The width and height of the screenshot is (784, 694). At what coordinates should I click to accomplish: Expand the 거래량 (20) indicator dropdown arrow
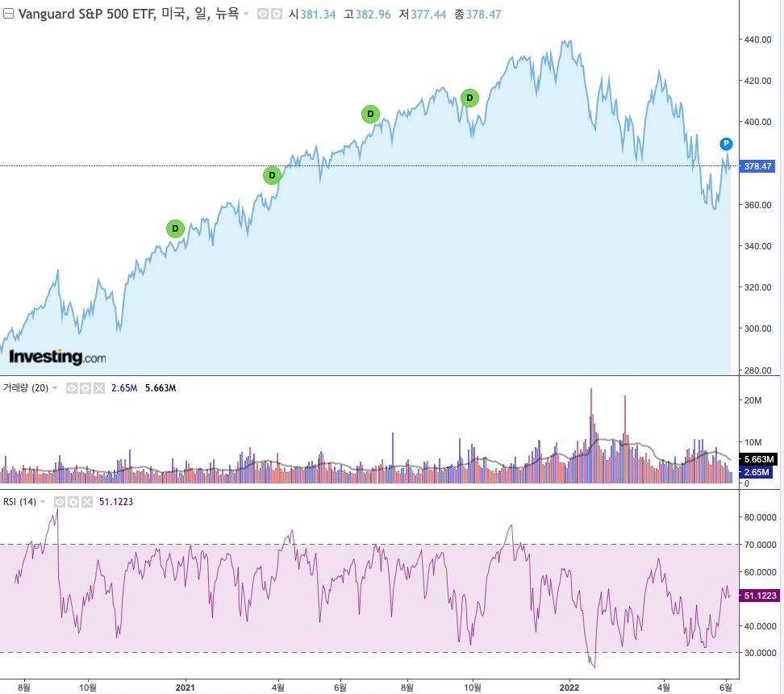[x=55, y=388]
